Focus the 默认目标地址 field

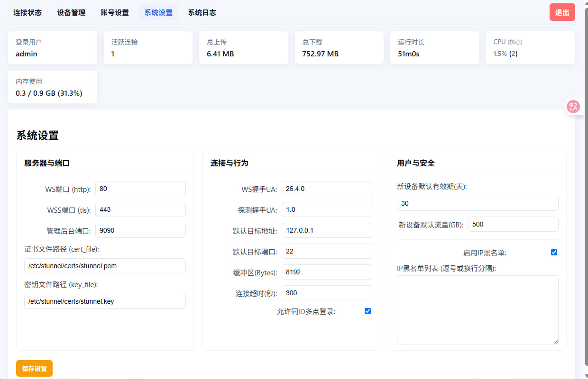click(327, 230)
